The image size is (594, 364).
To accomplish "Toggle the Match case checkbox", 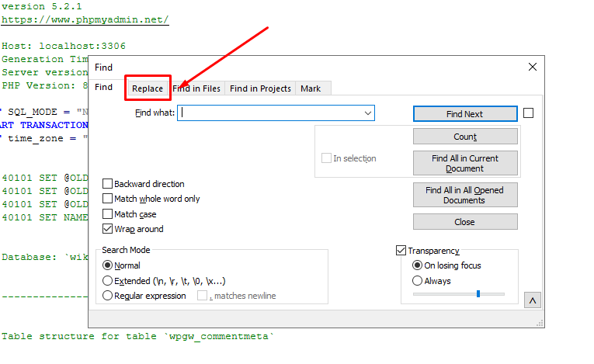I will tap(108, 214).
